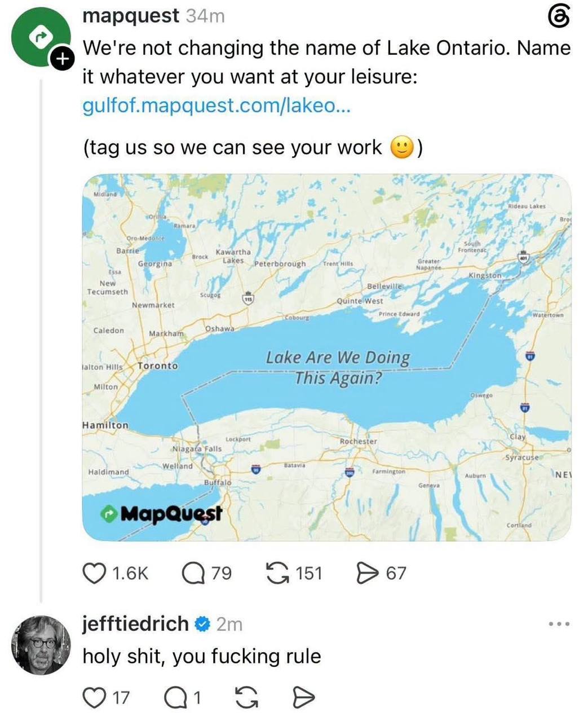View jefftiedrich's profile photo
This screenshot has width=588, height=722.
tap(41, 645)
